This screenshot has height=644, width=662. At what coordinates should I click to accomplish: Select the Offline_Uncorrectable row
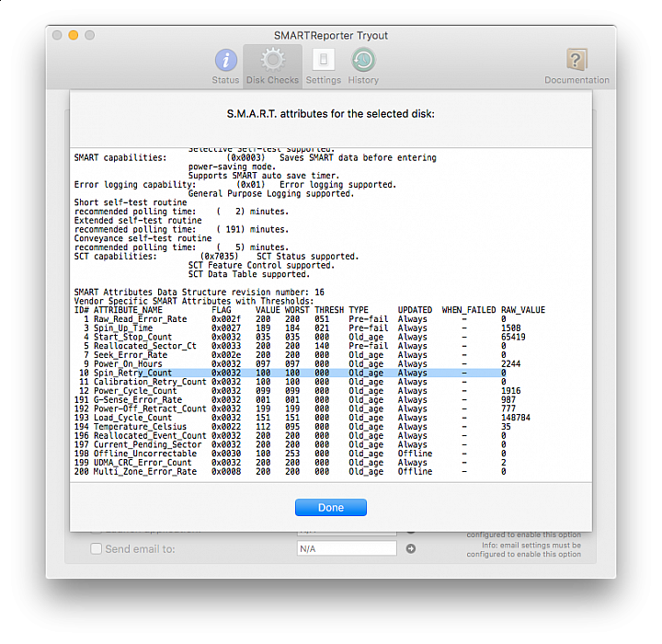(x=290, y=454)
